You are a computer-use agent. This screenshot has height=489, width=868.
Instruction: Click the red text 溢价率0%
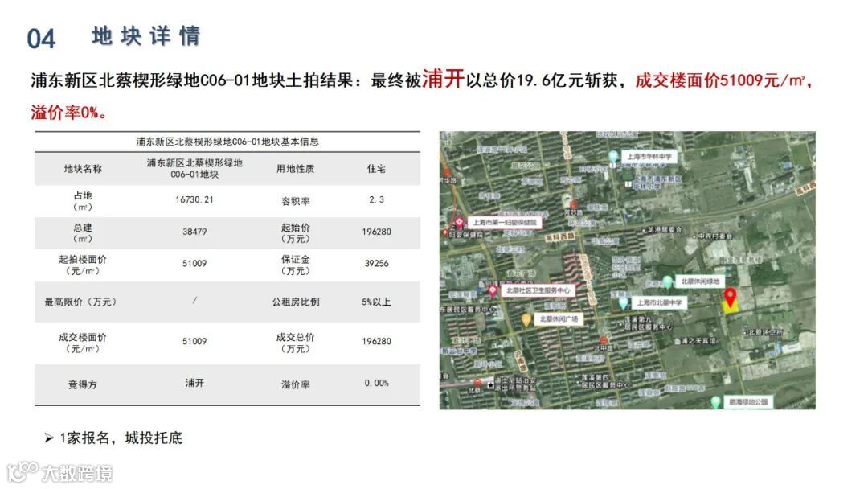(65, 113)
